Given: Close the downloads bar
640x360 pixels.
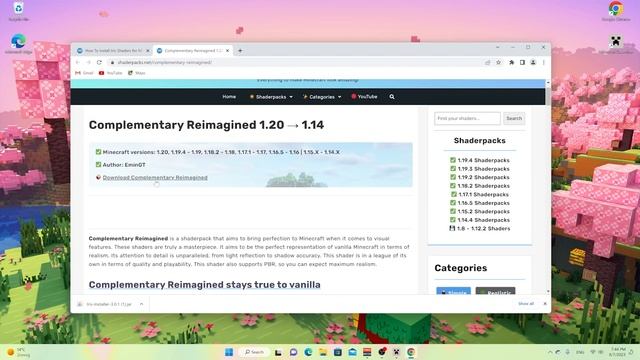Looking at the screenshot, I should (544, 304).
